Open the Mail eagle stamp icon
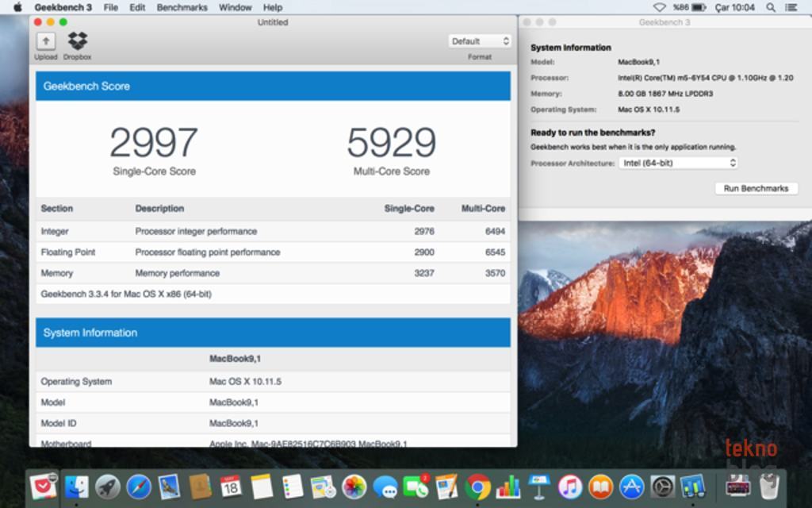The image size is (812, 508). [x=170, y=487]
